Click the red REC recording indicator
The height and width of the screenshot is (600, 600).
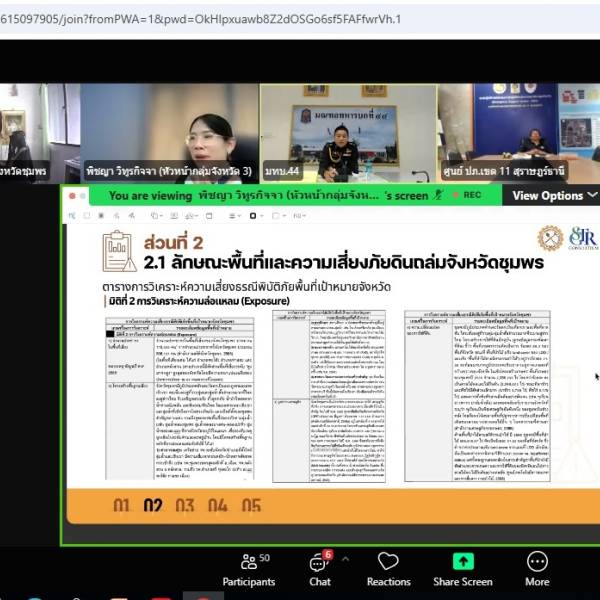click(x=467, y=195)
